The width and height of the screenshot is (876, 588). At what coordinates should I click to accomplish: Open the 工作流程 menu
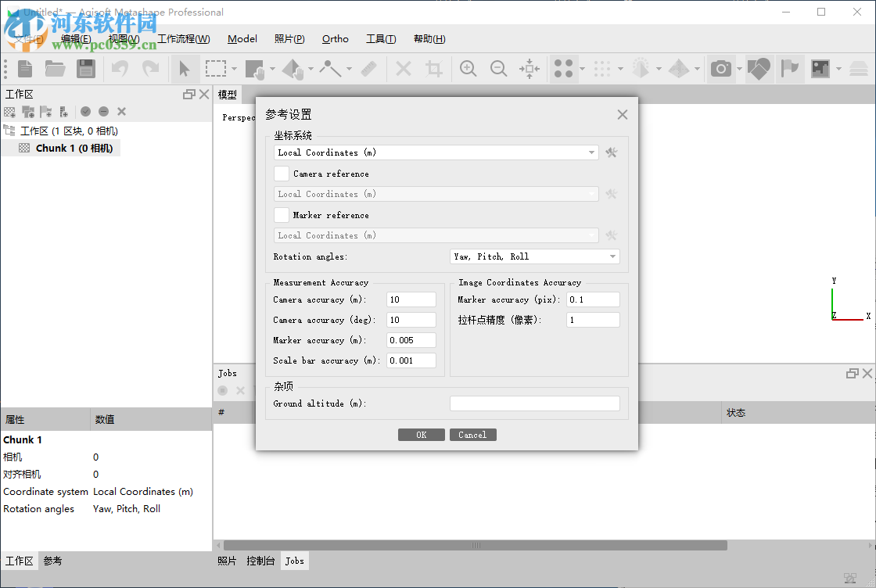tap(184, 38)
